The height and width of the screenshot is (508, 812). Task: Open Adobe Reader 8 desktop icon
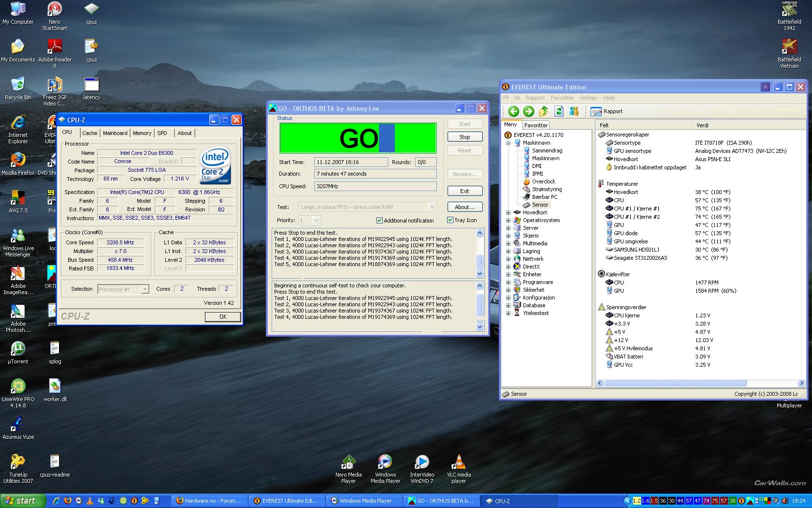point(55,54)
